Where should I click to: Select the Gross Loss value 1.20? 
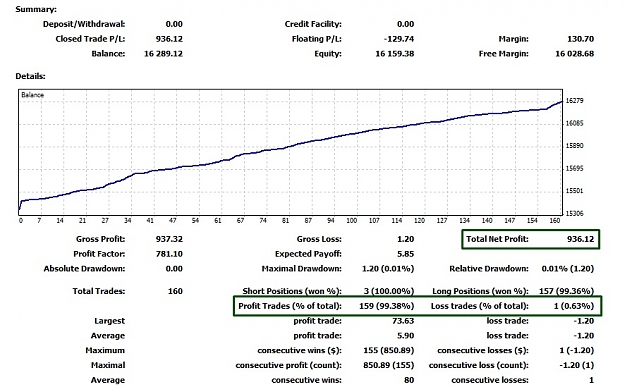[x=405, y=239]
